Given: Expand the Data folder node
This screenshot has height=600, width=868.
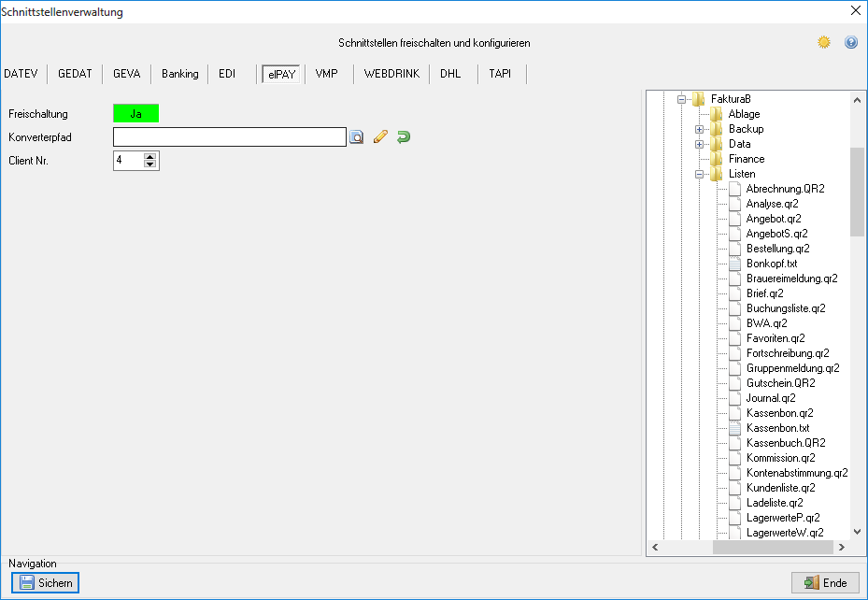Looking at the screenshot, I should [x=699, y=144].
